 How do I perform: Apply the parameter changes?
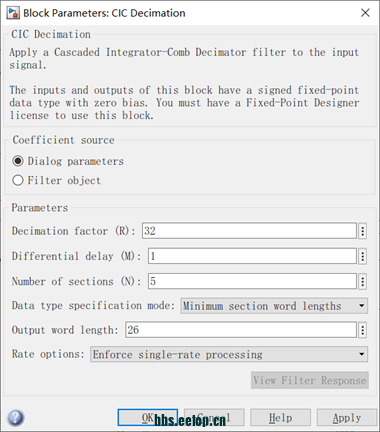click(x=347, y=417)
